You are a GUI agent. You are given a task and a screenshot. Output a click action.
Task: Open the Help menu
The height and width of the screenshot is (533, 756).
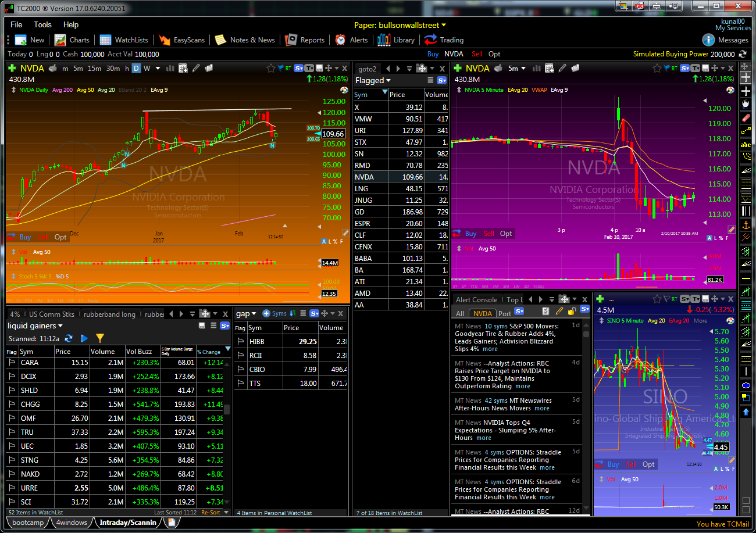pos(71,25)
